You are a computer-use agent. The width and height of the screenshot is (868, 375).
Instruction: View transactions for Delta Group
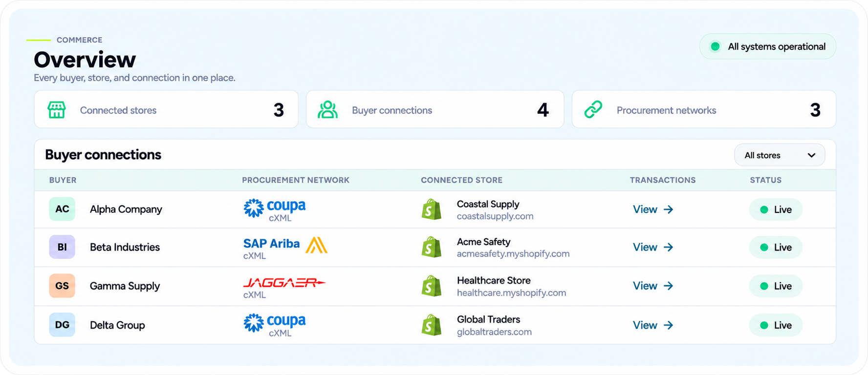click(x=653, y=325)
